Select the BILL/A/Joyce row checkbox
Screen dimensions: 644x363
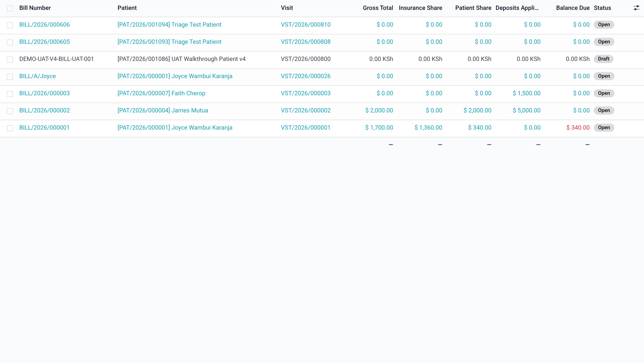click(10, 77)
